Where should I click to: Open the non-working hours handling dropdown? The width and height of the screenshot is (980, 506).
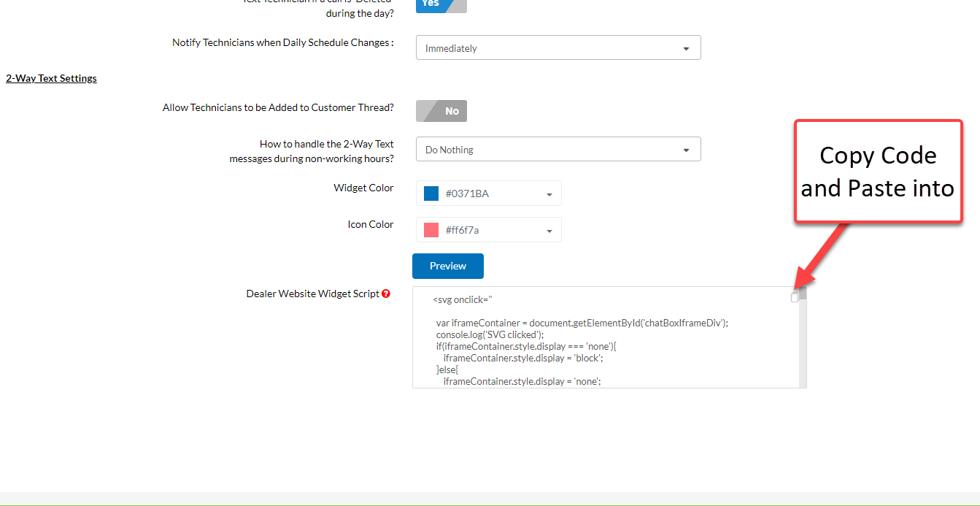pyautogui.click(x=557, y=150)
